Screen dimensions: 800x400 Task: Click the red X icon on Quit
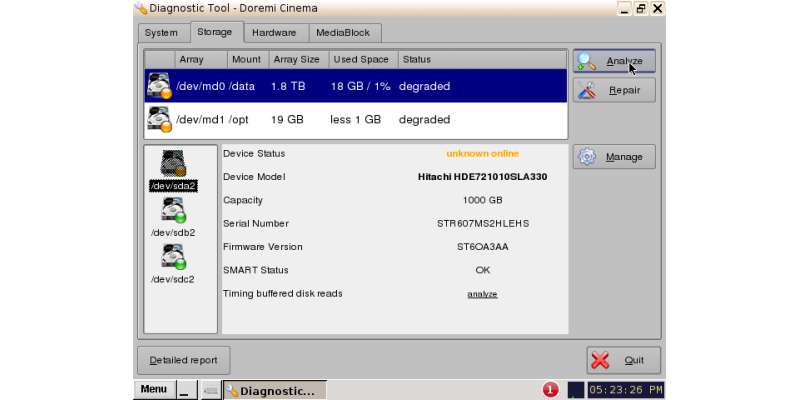601,360
